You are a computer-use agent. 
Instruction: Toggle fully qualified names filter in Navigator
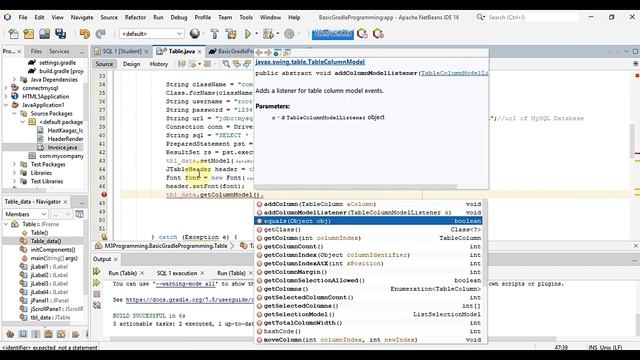click(x=76, y=334)
